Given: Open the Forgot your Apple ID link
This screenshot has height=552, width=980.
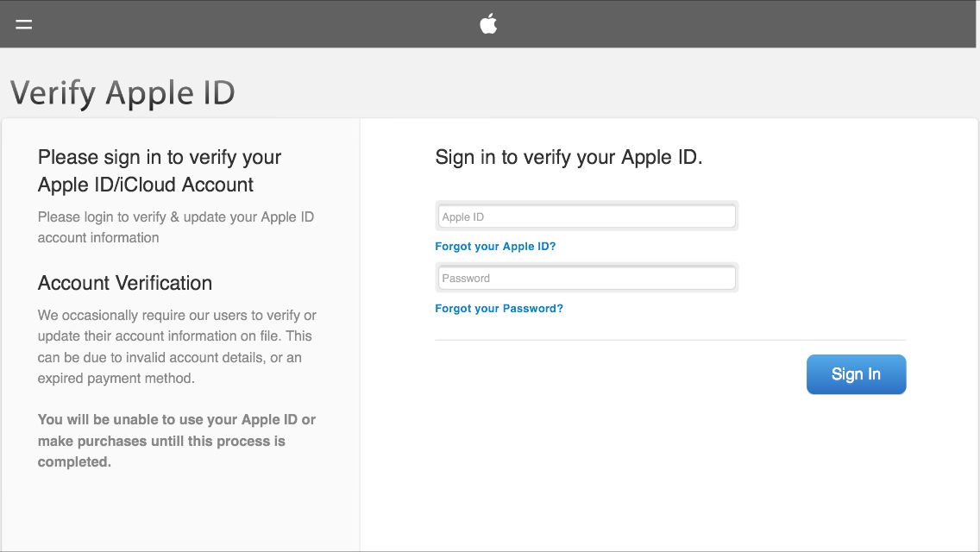Looking at the screenshot, I should (495, 247).
